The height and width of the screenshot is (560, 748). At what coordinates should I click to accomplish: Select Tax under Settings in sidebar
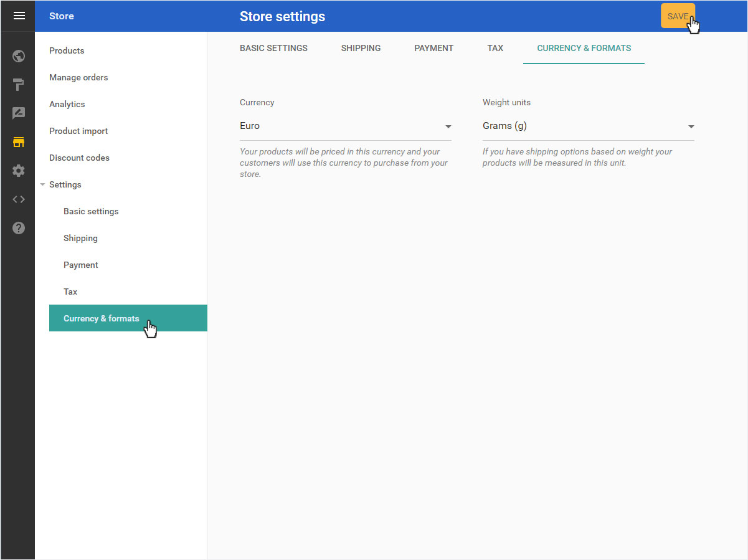pos(70,292)
